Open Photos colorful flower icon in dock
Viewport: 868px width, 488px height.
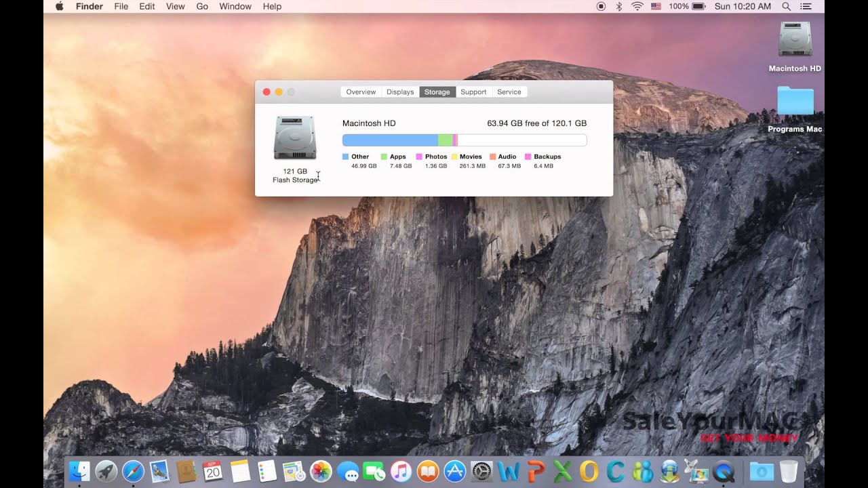pos(321,471)
